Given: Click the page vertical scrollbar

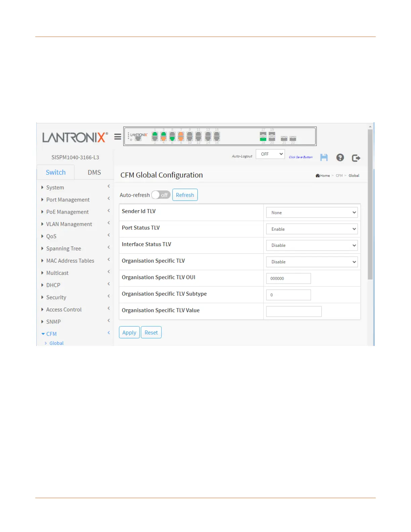Looking at the screenshot, I should coord(370,205).
